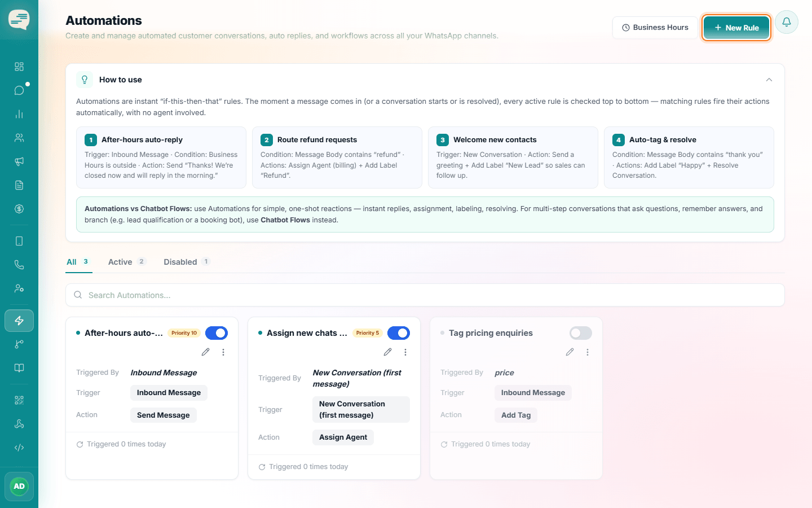This screenshot has width=812, height=508.
Task: Open the contacts people icon in sidebar
Action: point(19,138)
